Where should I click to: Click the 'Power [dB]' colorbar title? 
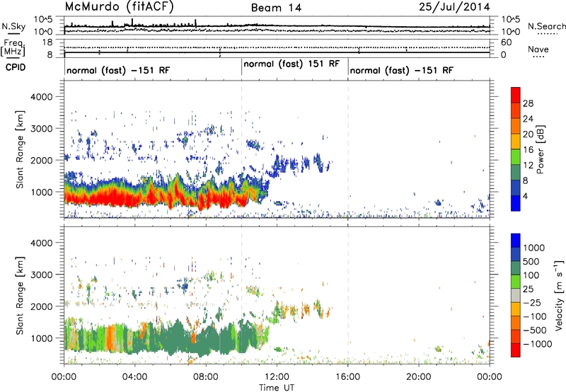(x=541, y=149)
